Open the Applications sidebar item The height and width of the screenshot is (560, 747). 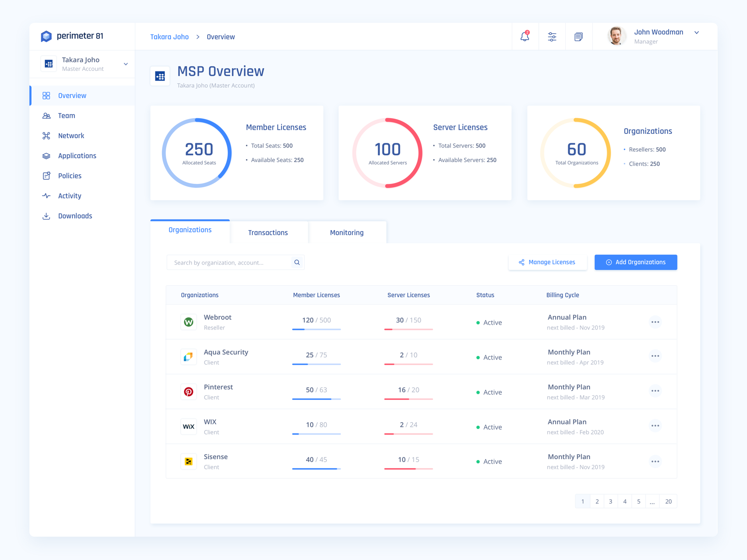(x=77, y=155)
